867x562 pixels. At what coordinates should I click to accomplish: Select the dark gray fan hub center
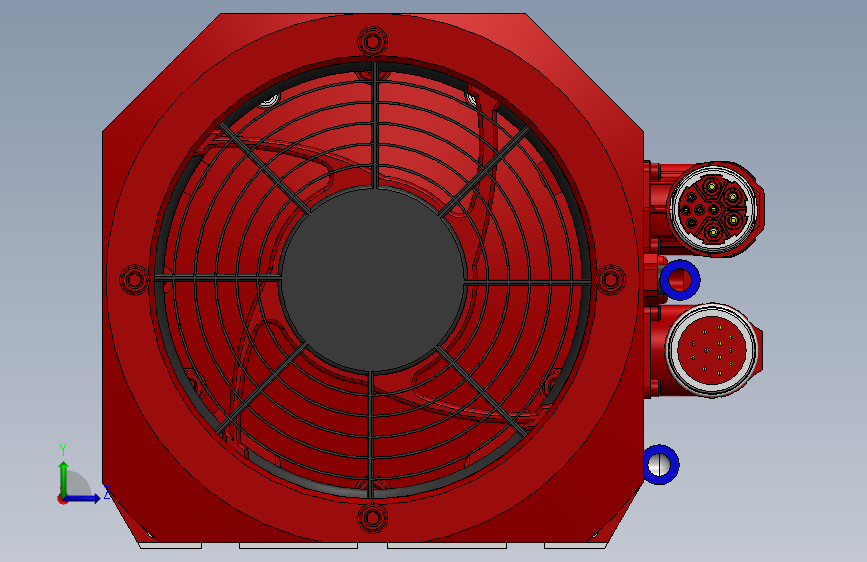372,279
